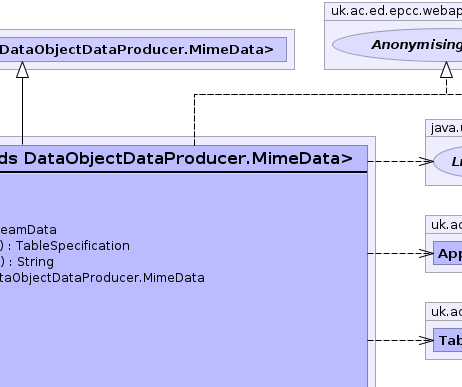This screenshot has height=387, width=462.
Task: Click the java package label
Action: 446,128
